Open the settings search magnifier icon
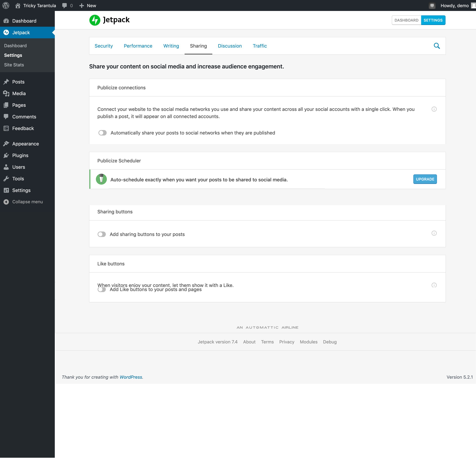 437,46
